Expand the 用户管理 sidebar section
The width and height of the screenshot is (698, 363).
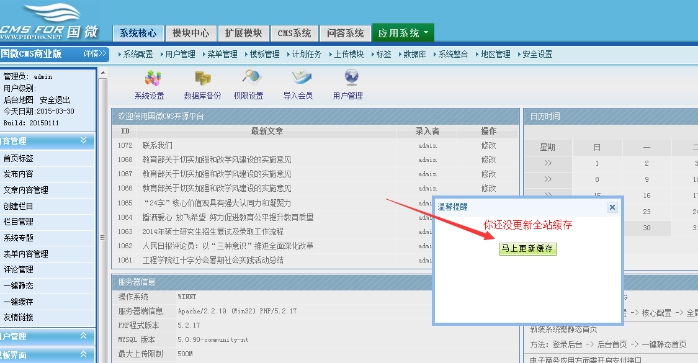(83, 336)
